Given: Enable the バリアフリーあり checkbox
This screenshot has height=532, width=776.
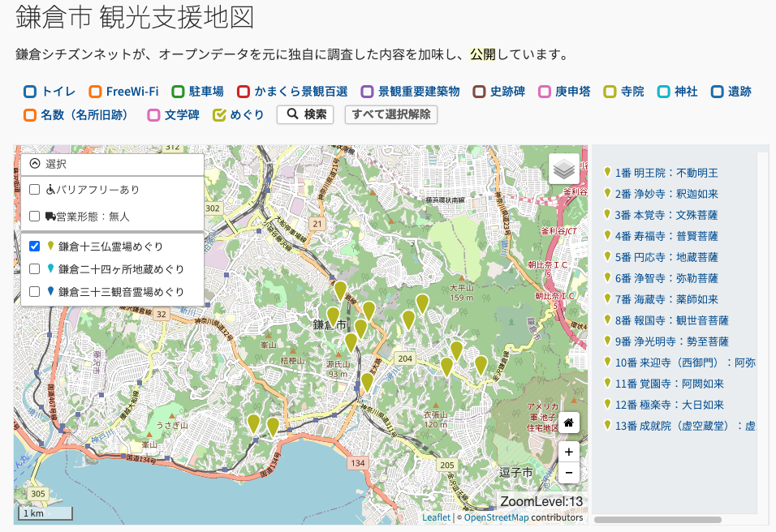Looking at the screenshot, I should tap(35, 190).
